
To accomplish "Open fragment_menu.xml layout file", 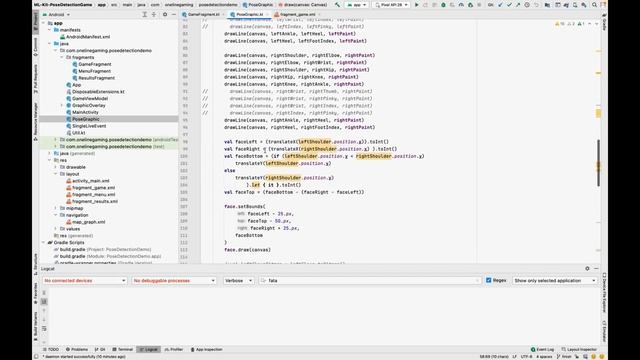I will pyautogui.click(x=93, y=195).
